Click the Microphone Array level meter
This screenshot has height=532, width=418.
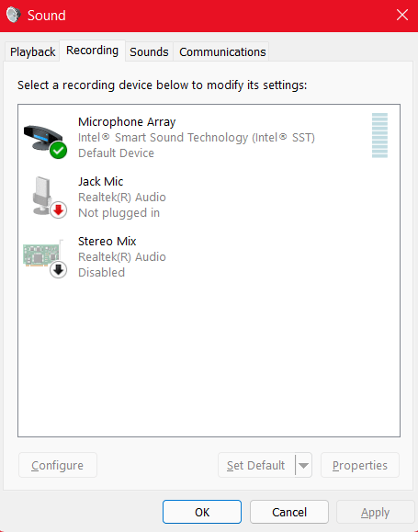(x=379, y=135)
